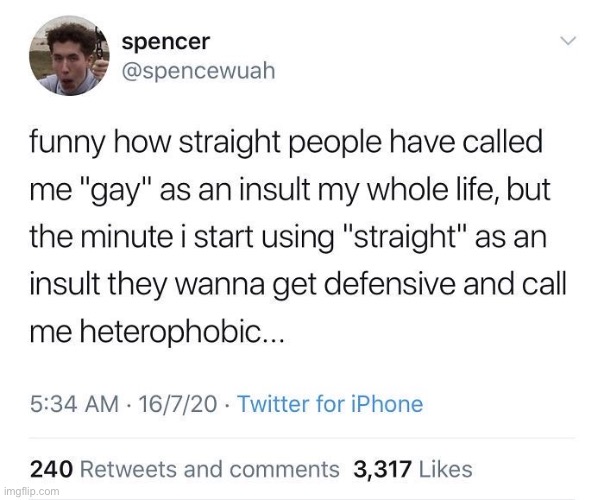The width and height of the screenshot is (604, 500).
Task: View the 3,317 Likes list
Action: pyautogui.click(x=413, y=469)
